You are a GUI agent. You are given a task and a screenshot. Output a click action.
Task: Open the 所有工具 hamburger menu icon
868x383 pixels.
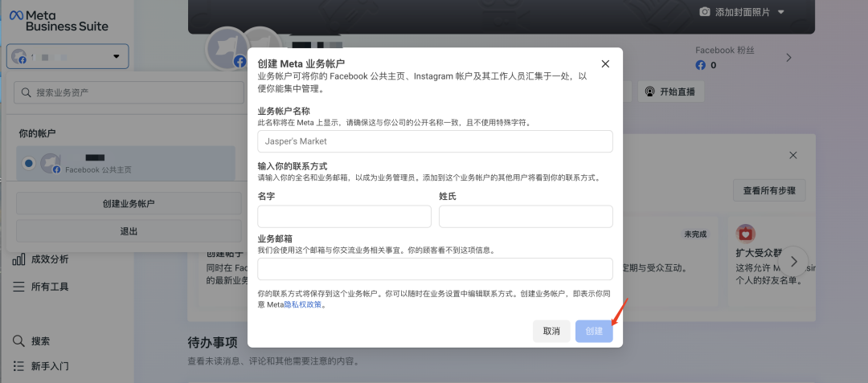click(x=18, y=287)
